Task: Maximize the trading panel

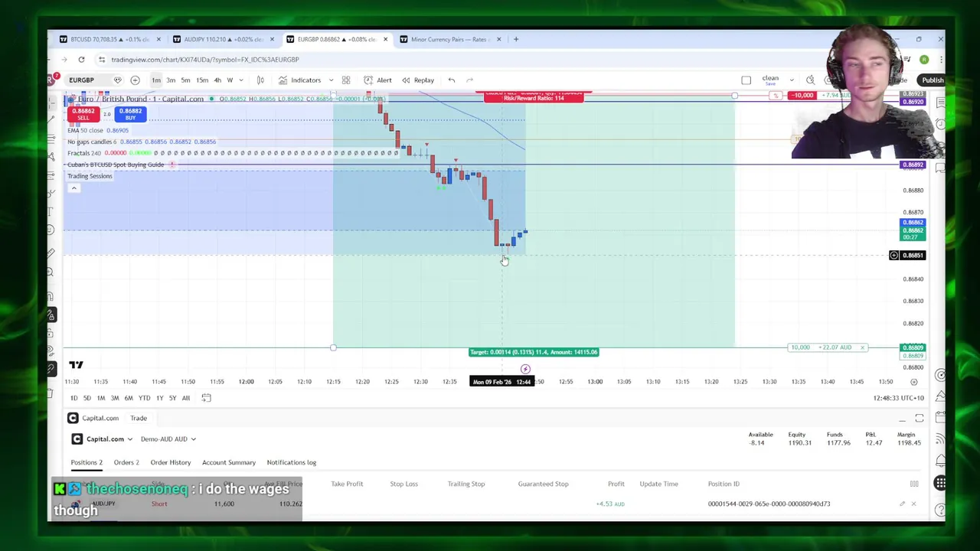Action: (x=920, y=419)
